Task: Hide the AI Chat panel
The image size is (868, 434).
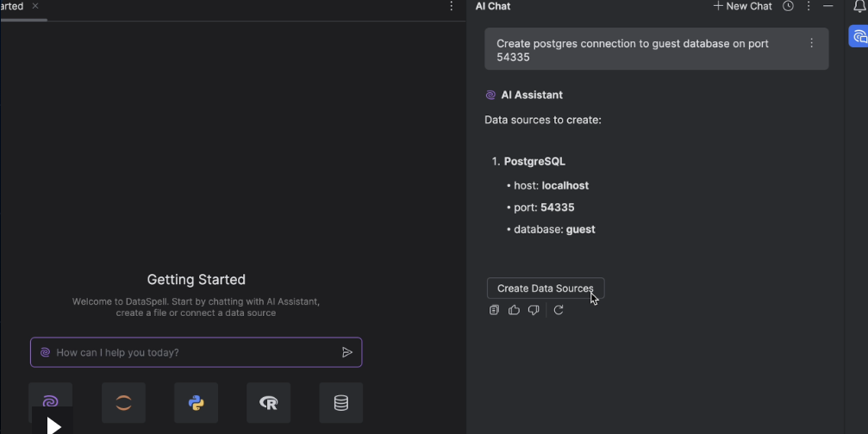Action: 828,6
